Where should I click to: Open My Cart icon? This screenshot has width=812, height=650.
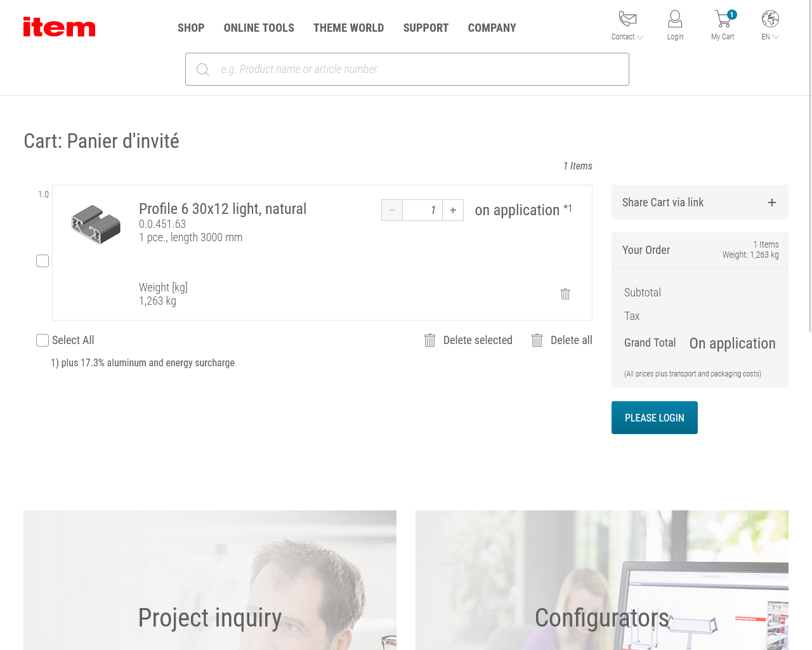pos(723,18)
